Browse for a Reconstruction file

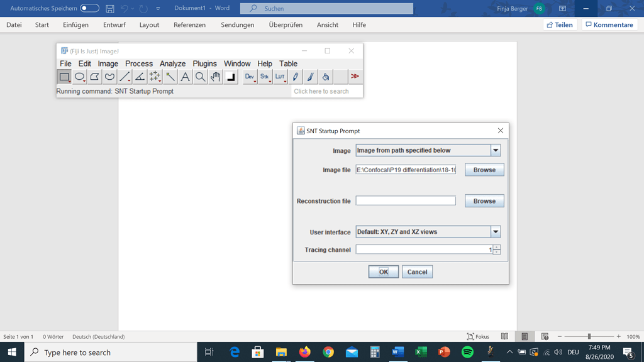click(x=484, y=200)
